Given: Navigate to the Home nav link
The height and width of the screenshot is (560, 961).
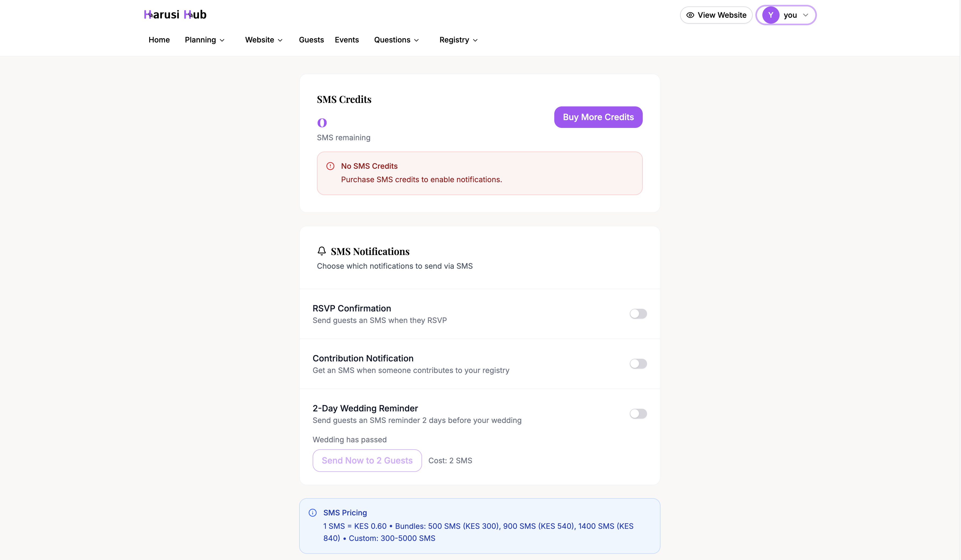Looking at the screenshot, I should click(159, 40).
